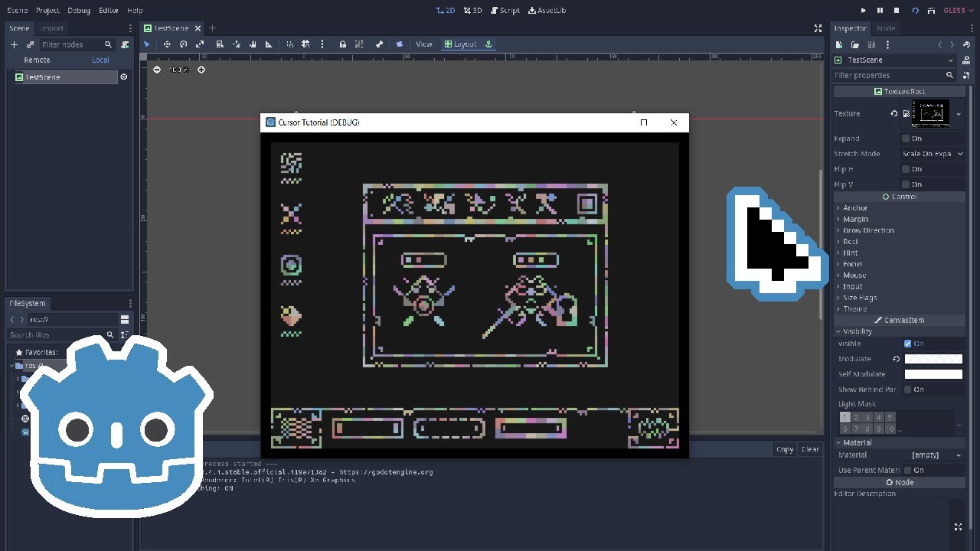Open the Material [empty] dropdown
This screenshot has width=980, height=551.
click(x=933, y=455)
